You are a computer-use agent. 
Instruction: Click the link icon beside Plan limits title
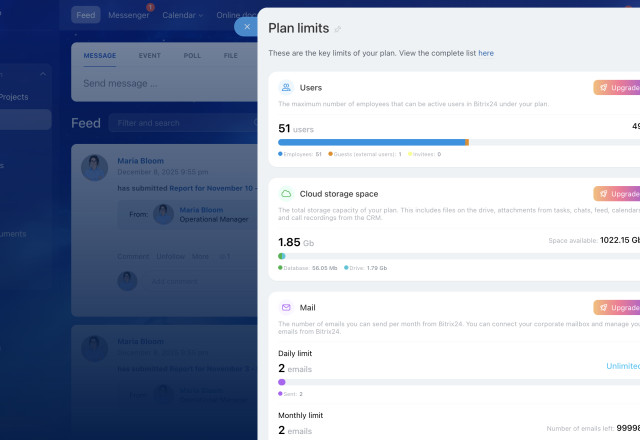tap(337, 29)
